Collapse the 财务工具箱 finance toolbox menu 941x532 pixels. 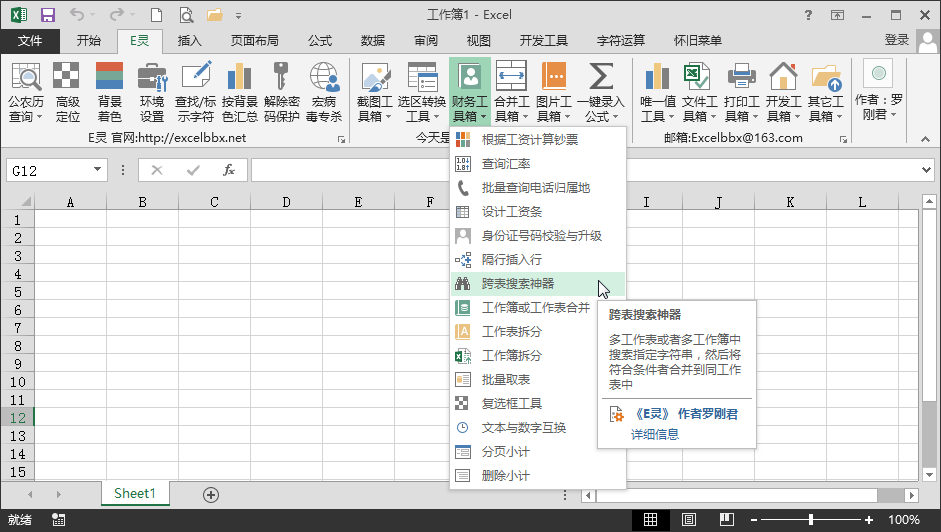click(x=469, y=92)
